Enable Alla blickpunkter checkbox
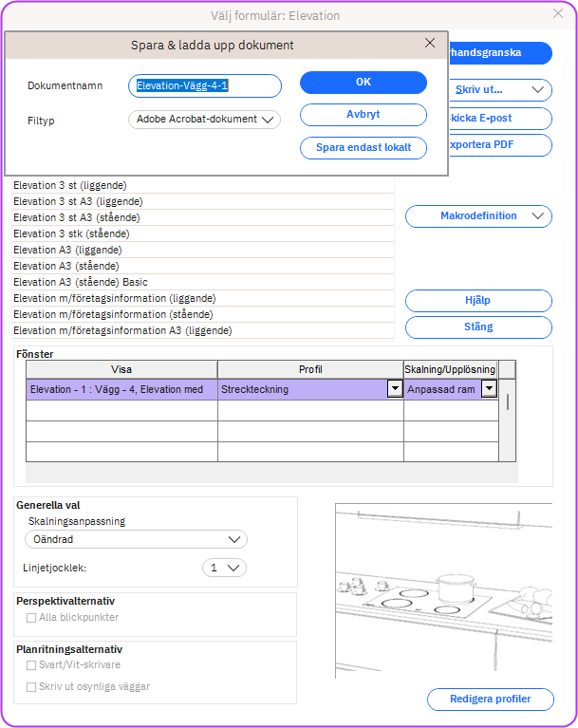Image resolution: width=578 pixels, height=728 pixels. click(x=32, y=618)
